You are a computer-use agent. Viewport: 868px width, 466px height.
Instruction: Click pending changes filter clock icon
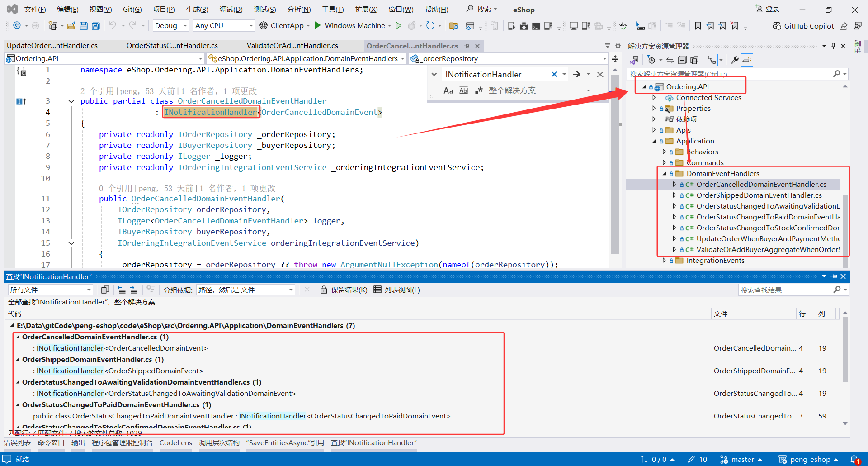[651, 60]
